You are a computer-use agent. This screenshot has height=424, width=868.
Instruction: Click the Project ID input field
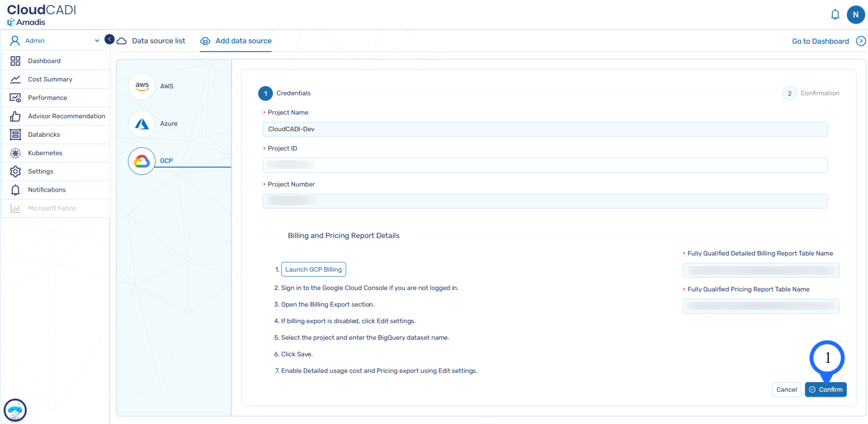click(545, 165)
